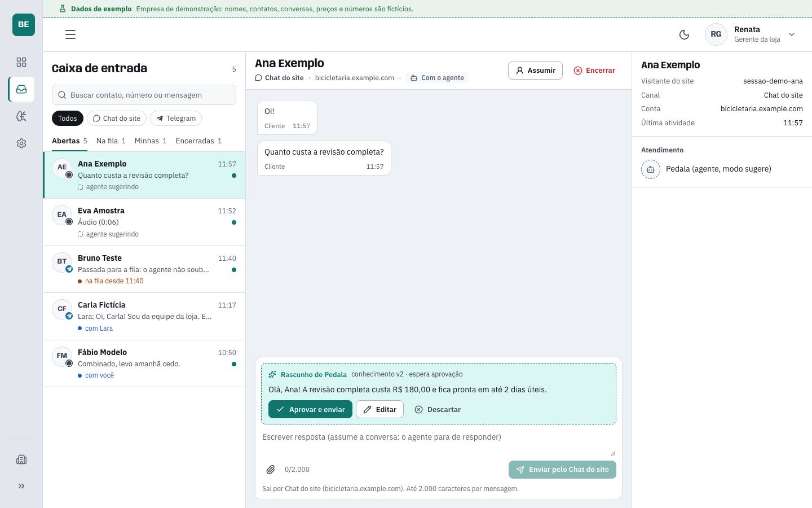The width and height of the screenshot is (812, 508).
Task: Click the bicicletaria.example.com header text
Action: [355, 78]
